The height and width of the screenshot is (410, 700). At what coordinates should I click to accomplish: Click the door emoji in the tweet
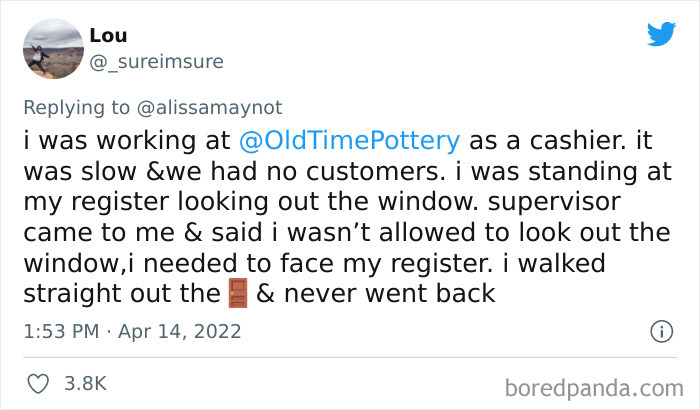pos(235,295)
